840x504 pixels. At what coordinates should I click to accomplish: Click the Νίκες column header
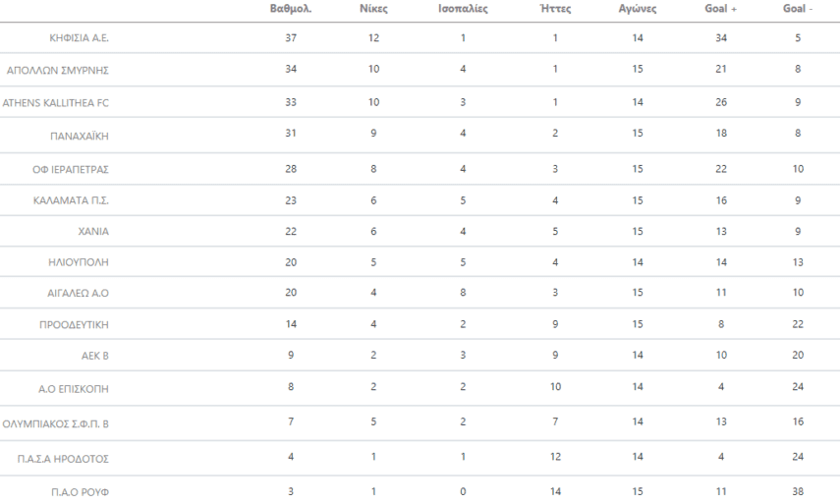374,9
